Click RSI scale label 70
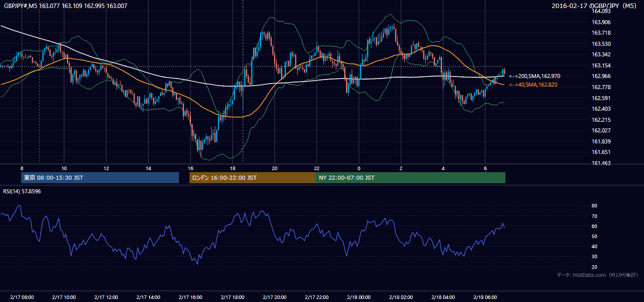 (x=594, y=216)
